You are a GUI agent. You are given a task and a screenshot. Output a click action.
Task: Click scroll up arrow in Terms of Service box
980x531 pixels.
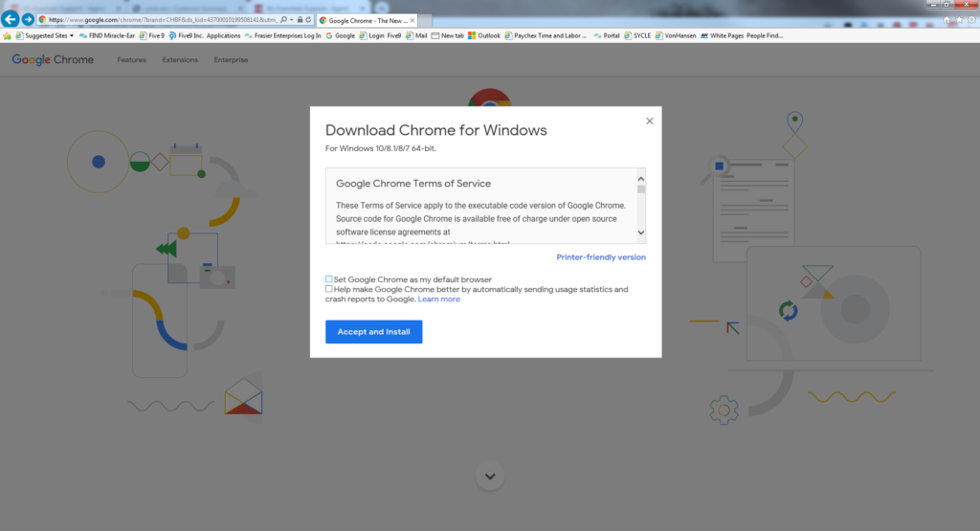(640, 179)
